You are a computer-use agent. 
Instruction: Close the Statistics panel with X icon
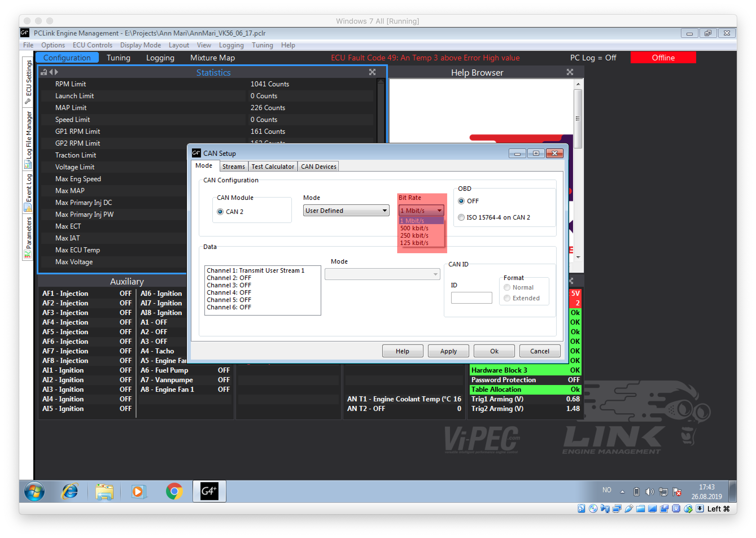372,72
